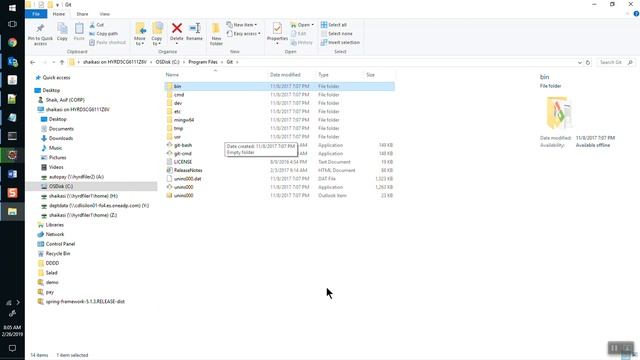Switch to the Home ribbon tab
The image size is (640, 360).
coord(59,14)
